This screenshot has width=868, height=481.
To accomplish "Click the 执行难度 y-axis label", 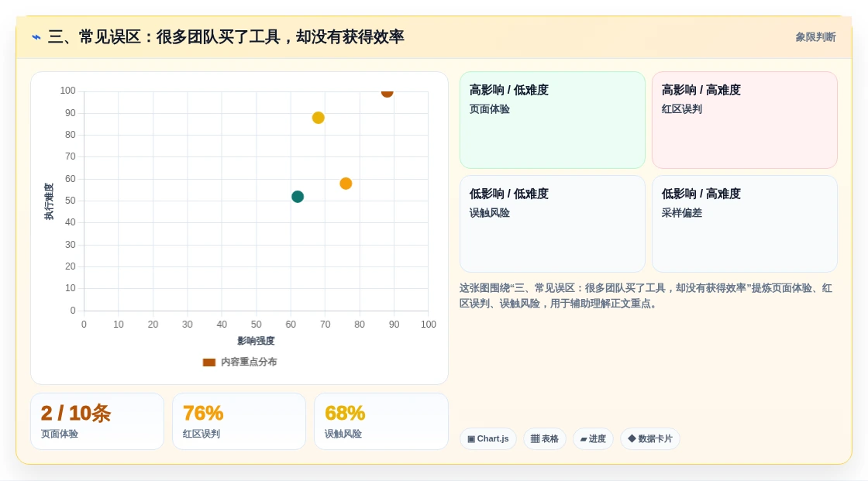I will 49,201.
